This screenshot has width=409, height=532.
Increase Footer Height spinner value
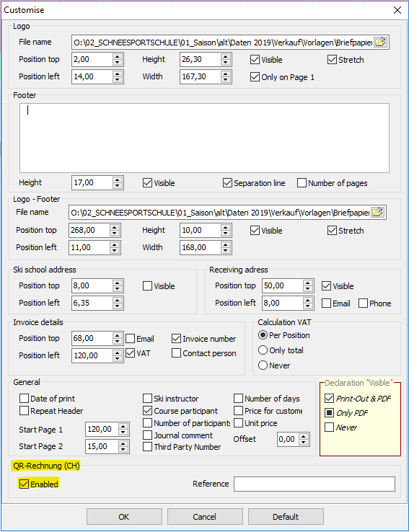(117, 179)
